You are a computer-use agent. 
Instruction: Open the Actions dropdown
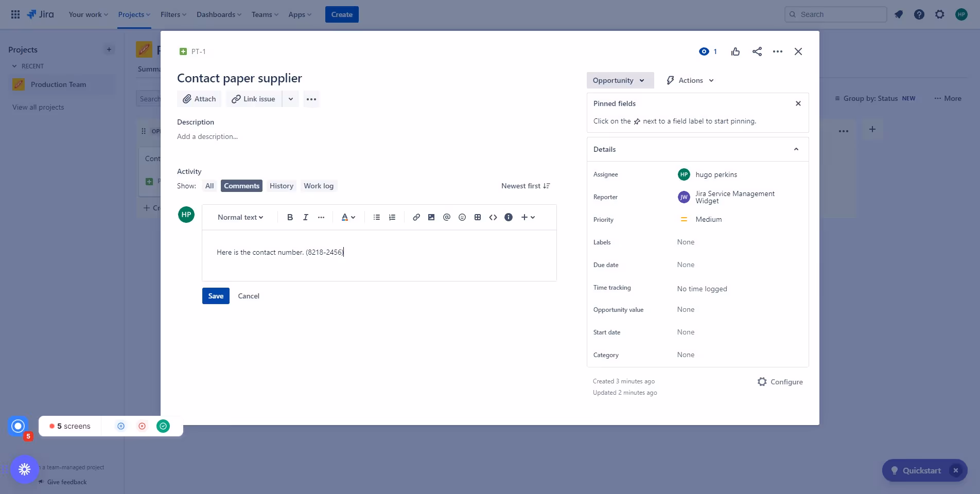coord(690,80)
